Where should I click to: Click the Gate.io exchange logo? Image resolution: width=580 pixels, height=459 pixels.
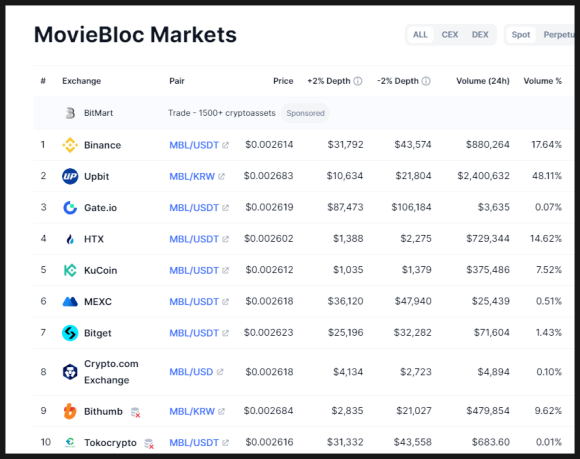coord(70,207)
